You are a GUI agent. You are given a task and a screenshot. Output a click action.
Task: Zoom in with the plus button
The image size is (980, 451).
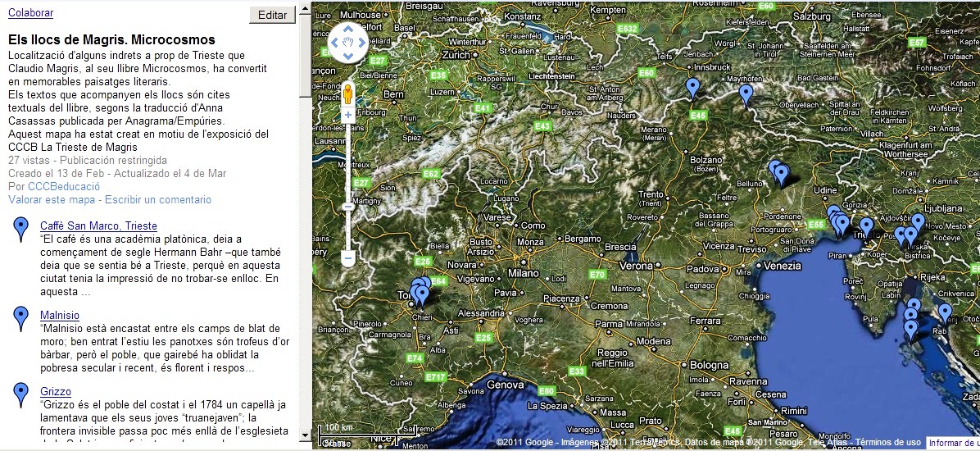(x=347, y=116)
